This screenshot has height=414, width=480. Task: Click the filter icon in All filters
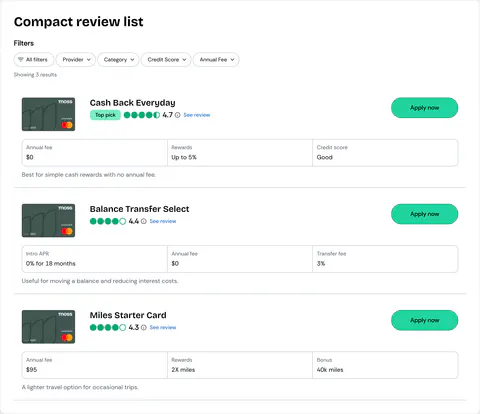pos(21,60)
